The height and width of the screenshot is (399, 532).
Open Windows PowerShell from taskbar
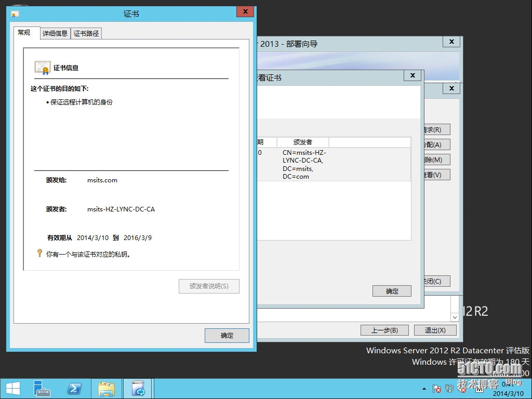(x=74, y=389)
